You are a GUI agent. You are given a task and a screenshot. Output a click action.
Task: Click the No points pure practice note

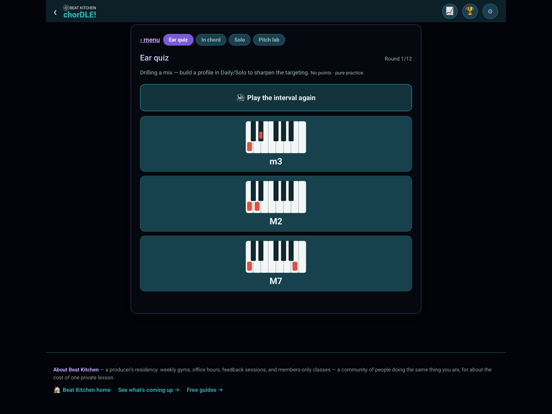(x=337, y=73)
